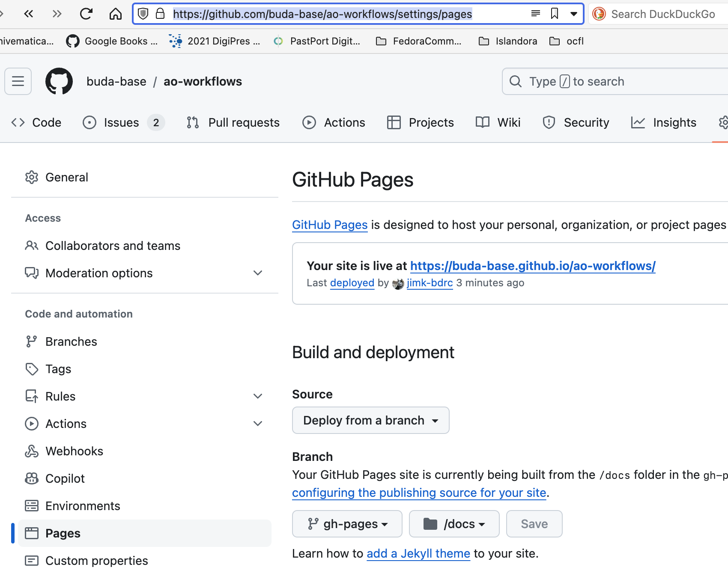Open the gh-pages branch selector
728x576 pixels.
[x=347, y=523]
